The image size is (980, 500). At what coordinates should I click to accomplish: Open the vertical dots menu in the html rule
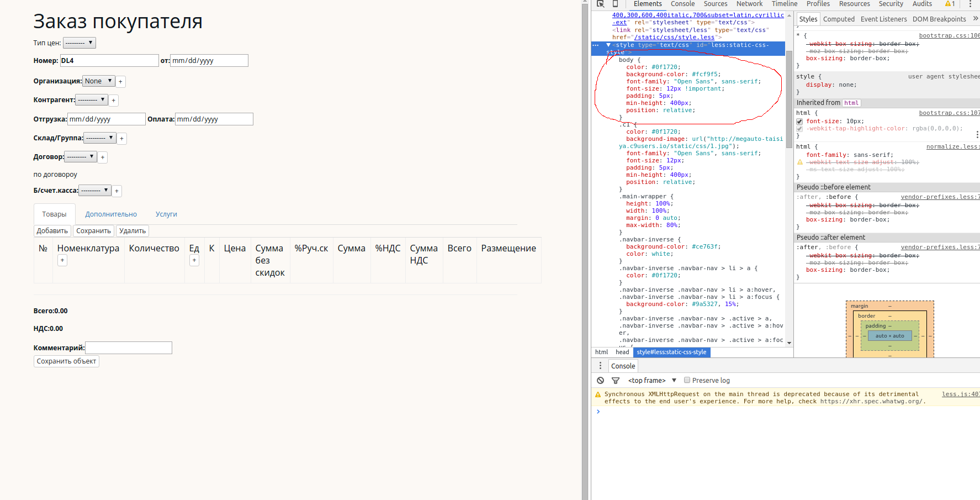click(x=977, y=135)
